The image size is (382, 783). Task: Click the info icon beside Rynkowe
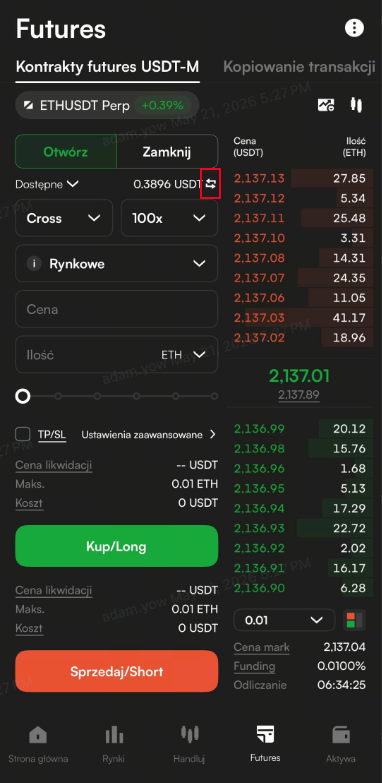[34, 264]
